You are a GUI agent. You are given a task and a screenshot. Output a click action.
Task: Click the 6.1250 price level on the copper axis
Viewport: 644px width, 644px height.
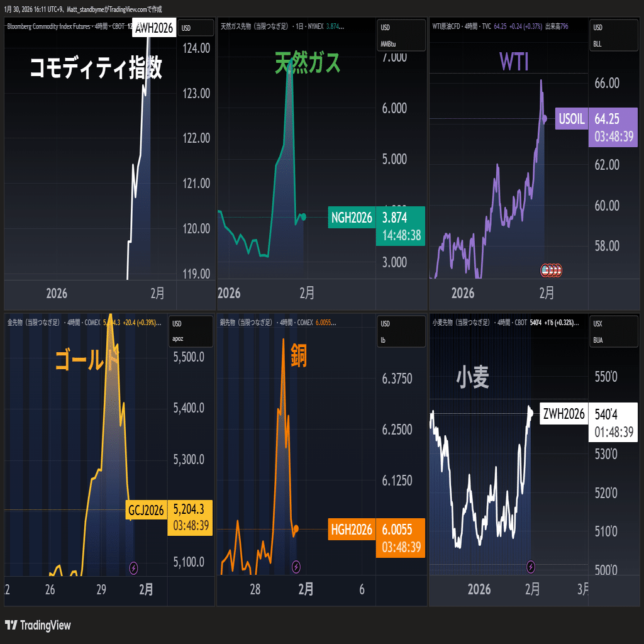click(x=397, y=480)
